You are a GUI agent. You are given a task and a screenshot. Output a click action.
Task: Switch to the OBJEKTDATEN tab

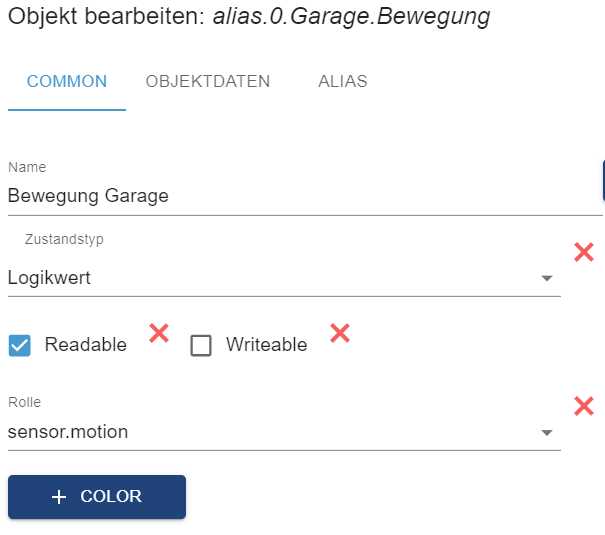click(x=208, y=82)
